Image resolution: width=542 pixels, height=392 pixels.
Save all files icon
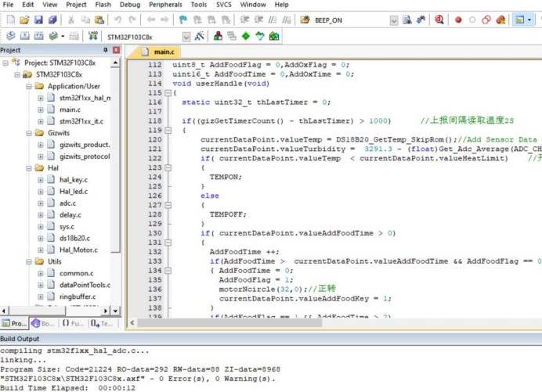[52, 20]
